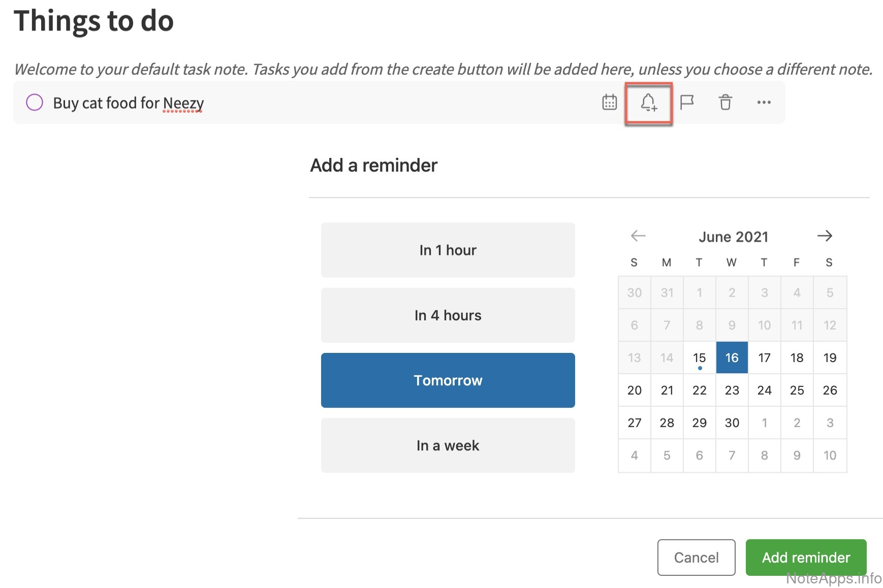Mark "Buy cat food for Neezy" complete
The width and height of the screenshot is (883, 588).
click(35, 103)
